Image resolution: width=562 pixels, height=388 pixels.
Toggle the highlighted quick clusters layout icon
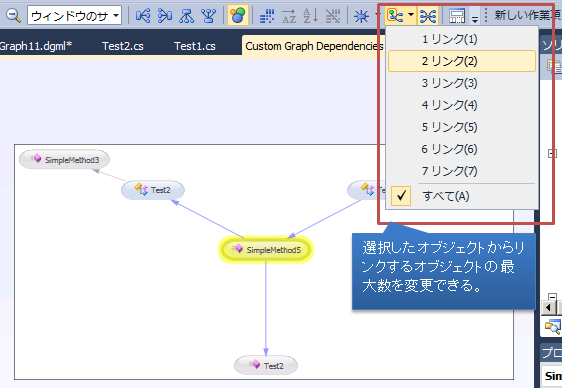[x=238, y=15]
